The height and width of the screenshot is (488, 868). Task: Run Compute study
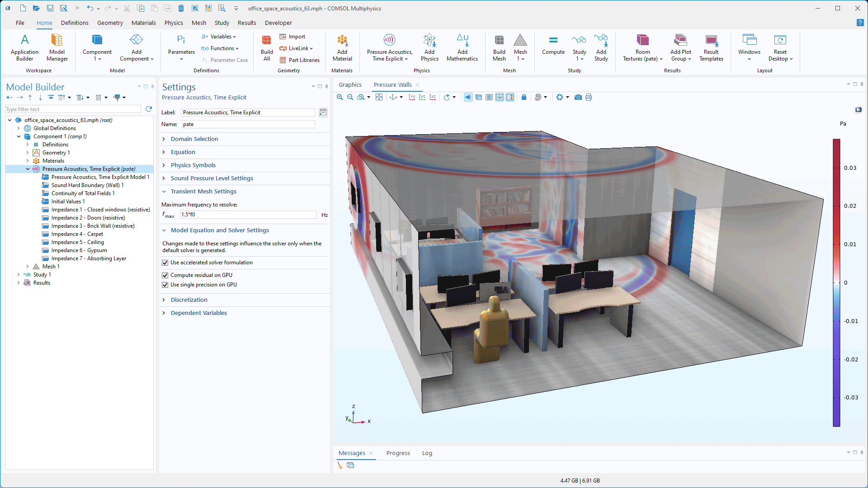553,45
